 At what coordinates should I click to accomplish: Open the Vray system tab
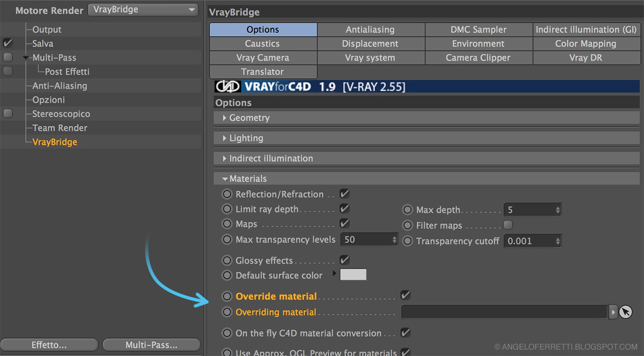tap(370, 57)
